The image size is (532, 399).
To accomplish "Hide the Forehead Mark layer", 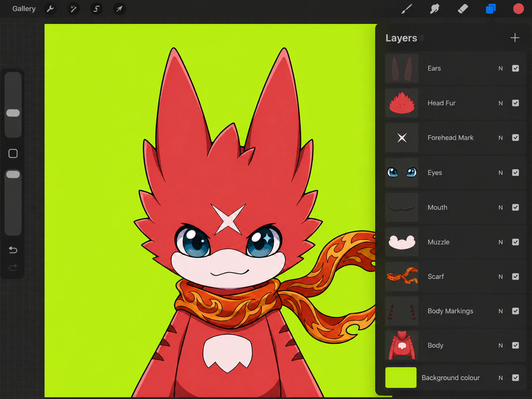I will (515, 138).
